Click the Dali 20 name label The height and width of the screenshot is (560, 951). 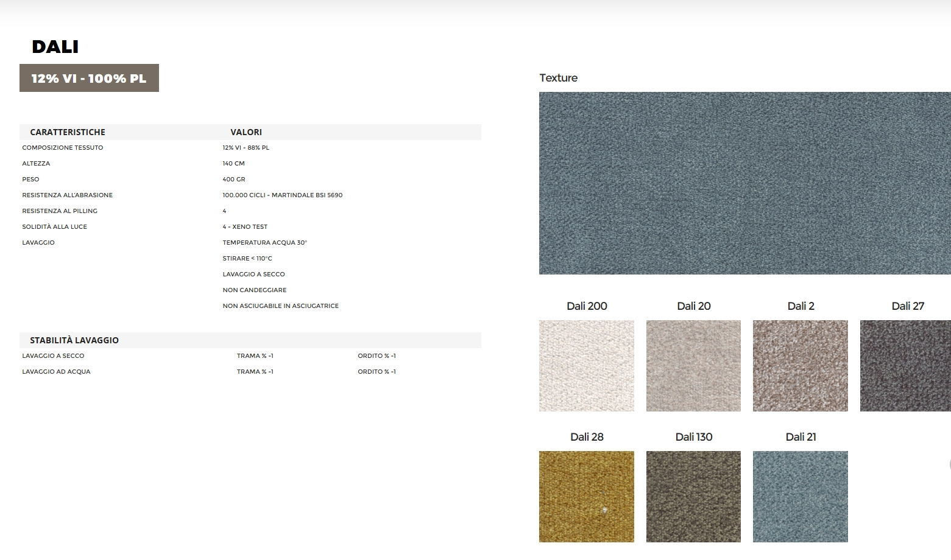click(694, 306)
